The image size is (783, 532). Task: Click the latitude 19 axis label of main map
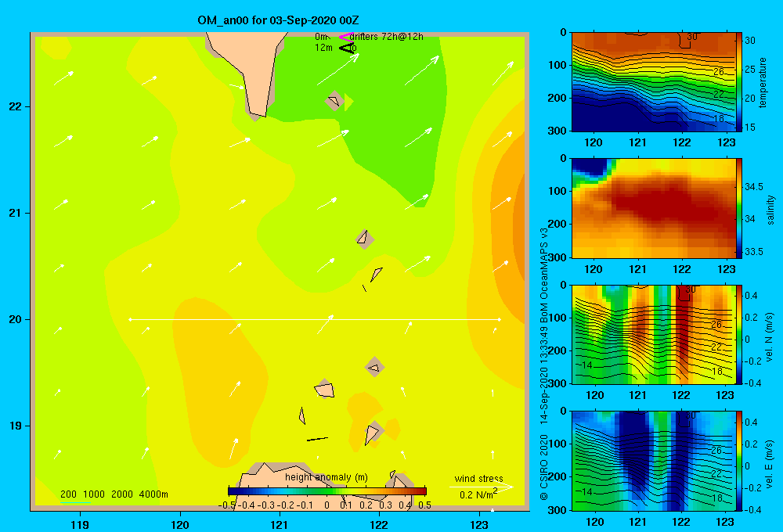point(16,426)
